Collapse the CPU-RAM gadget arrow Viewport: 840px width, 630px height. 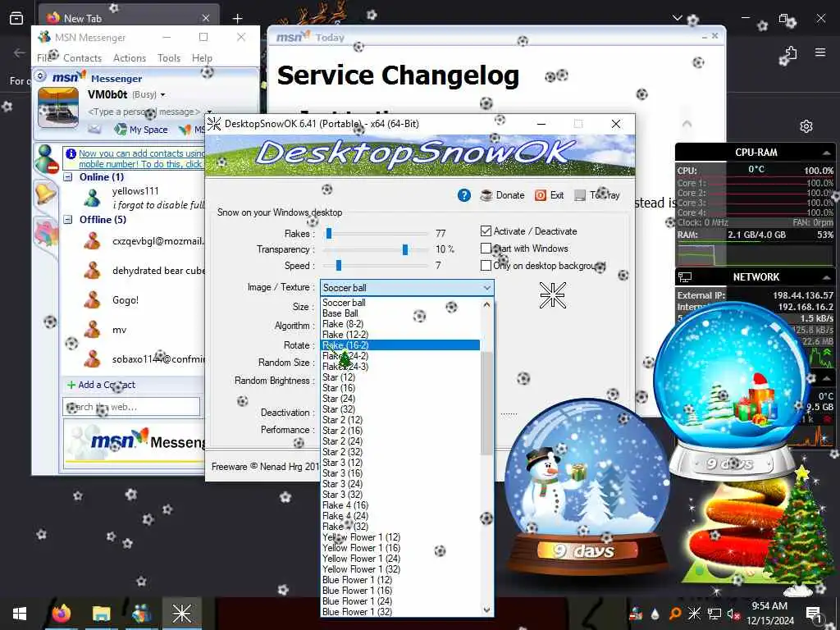[x=827, y=153]
